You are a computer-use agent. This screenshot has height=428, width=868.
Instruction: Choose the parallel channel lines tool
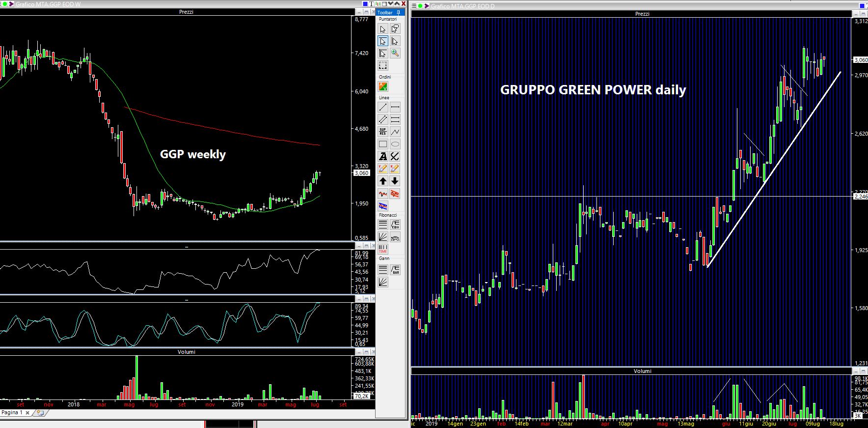pos(383,119)
